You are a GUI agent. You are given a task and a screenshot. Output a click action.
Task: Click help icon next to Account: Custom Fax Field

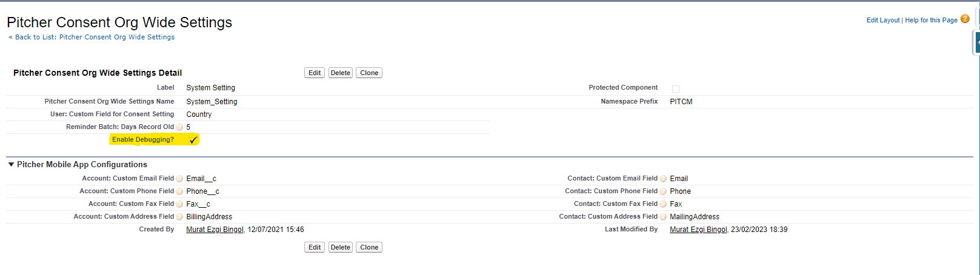point(179,204)
